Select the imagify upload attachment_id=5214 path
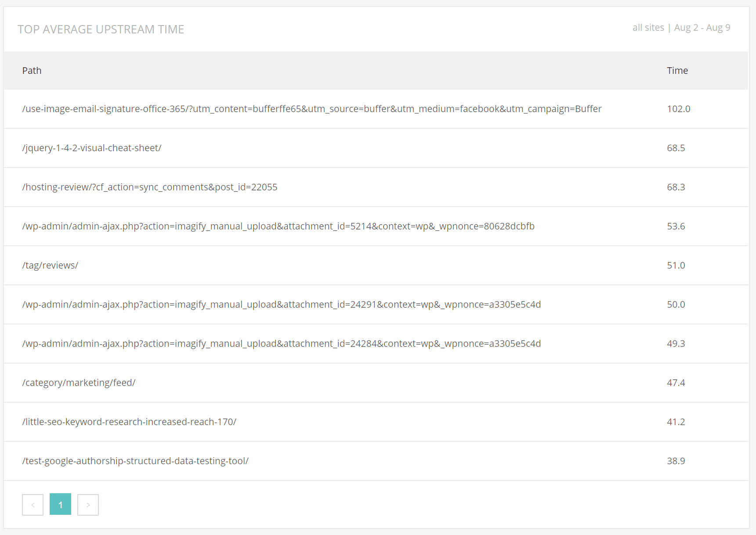 (279, 226)
